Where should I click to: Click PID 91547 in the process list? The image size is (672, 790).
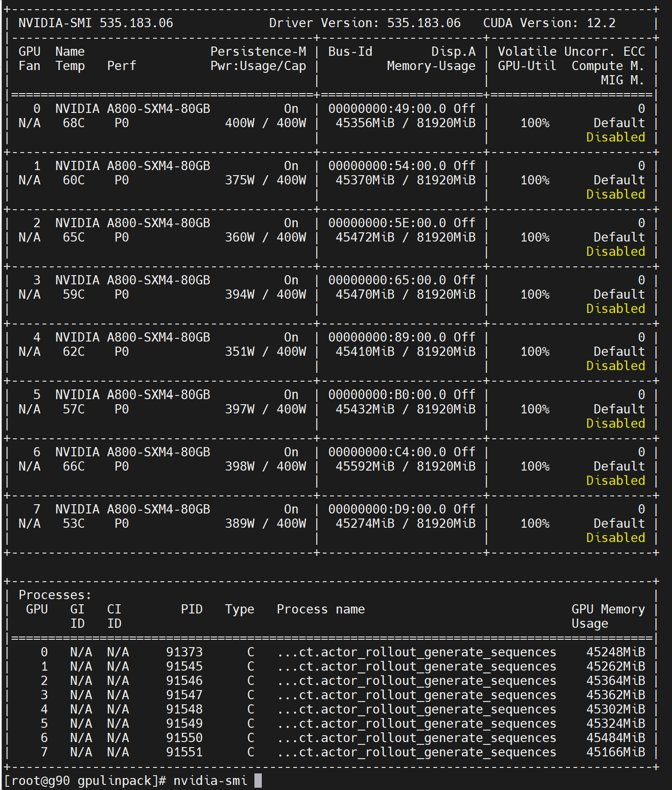click(x=184, y=695)
